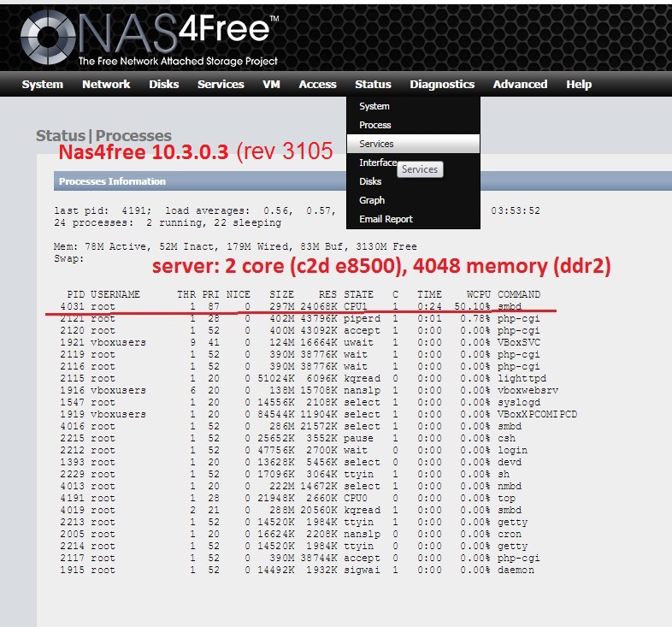Click the devd process row
This screenshot has width=672, height=627.
click(291, 462)
